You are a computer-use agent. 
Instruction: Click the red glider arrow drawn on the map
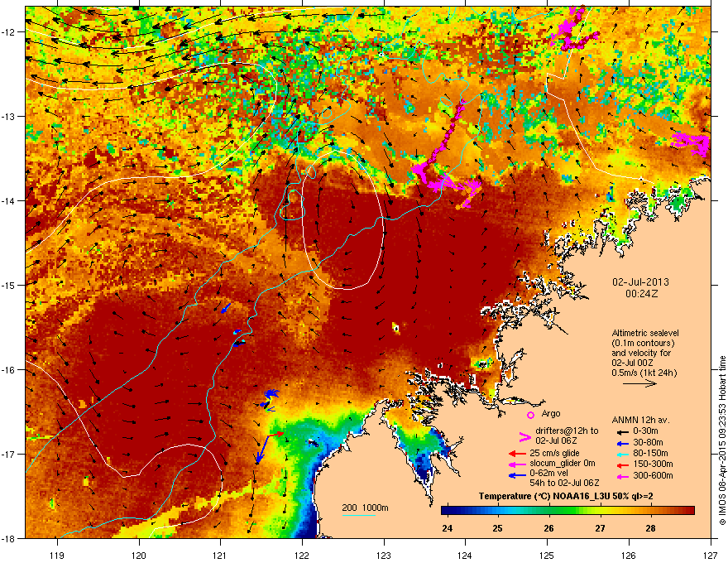(275, 435)
